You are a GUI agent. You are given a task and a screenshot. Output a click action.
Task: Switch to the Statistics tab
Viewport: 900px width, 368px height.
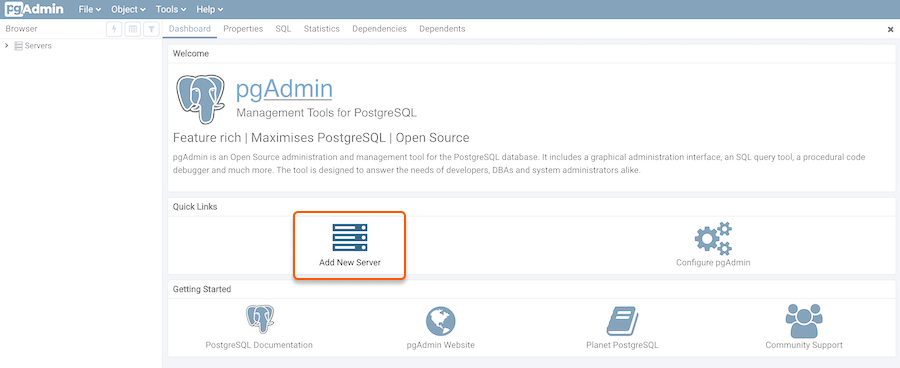(321, 29)
